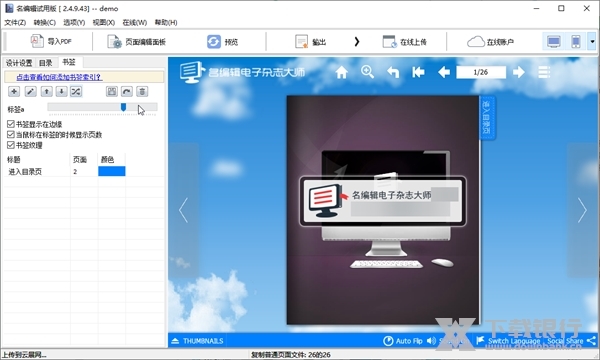The width and height of the screenshot is (600, 360).
Task: Toggle 书签纹理 checkbox
Action: [11, 145]
